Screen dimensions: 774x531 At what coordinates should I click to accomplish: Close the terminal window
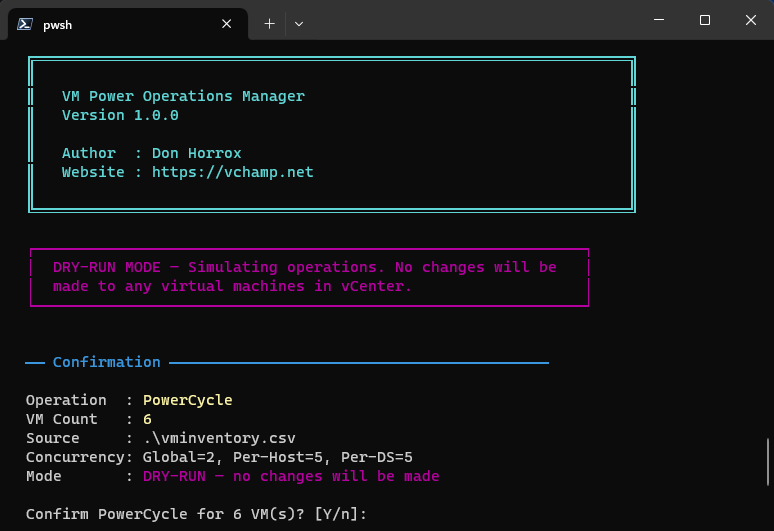click(750, 20)
